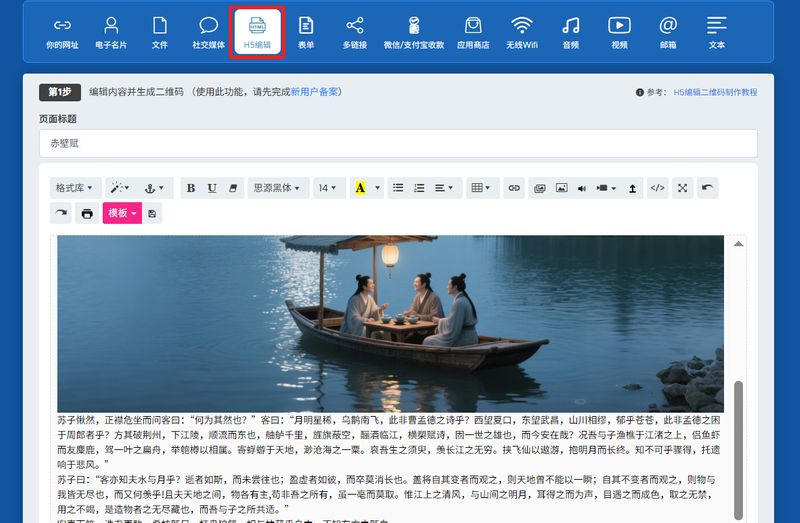Open the 邮箱 email type
Screen dimensions: 800x523
pos(668,33)
